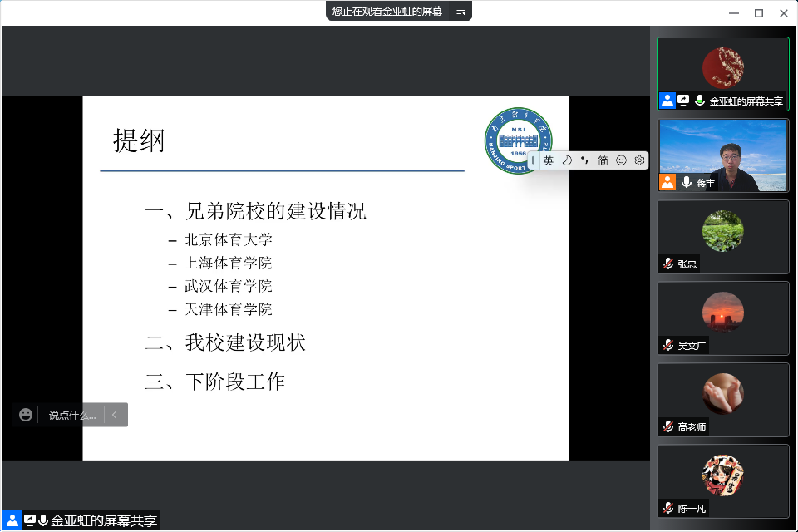Image resolution: width=798 pixels, height=532 pixels.
Task: Click 张忠's muted microphone icon
Action: pyautogui.click(x=667, y=264)
